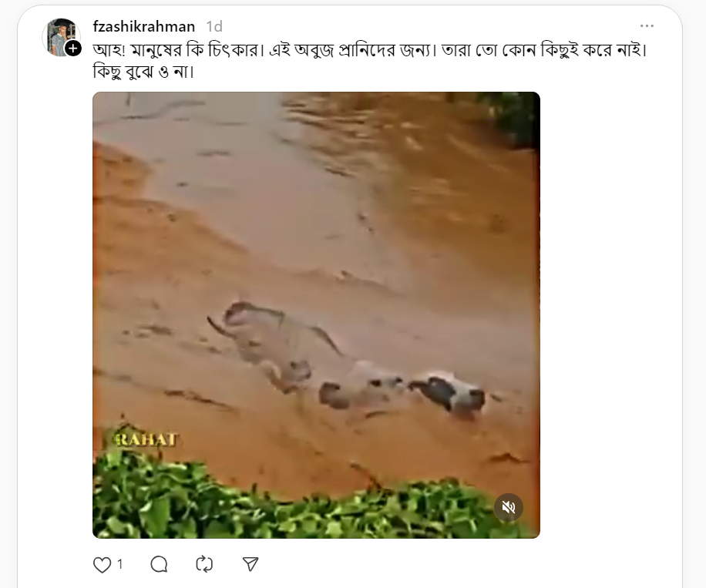Like the post with the heart icon
This screenshot has height=588, width=706.
tap(102, 565)
